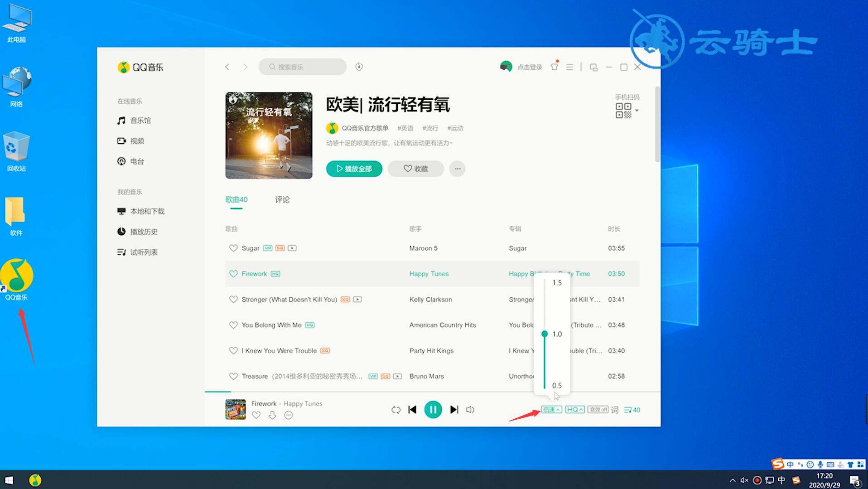Open the playlist more options (…) button
The image size is (868, 489).
458,169
